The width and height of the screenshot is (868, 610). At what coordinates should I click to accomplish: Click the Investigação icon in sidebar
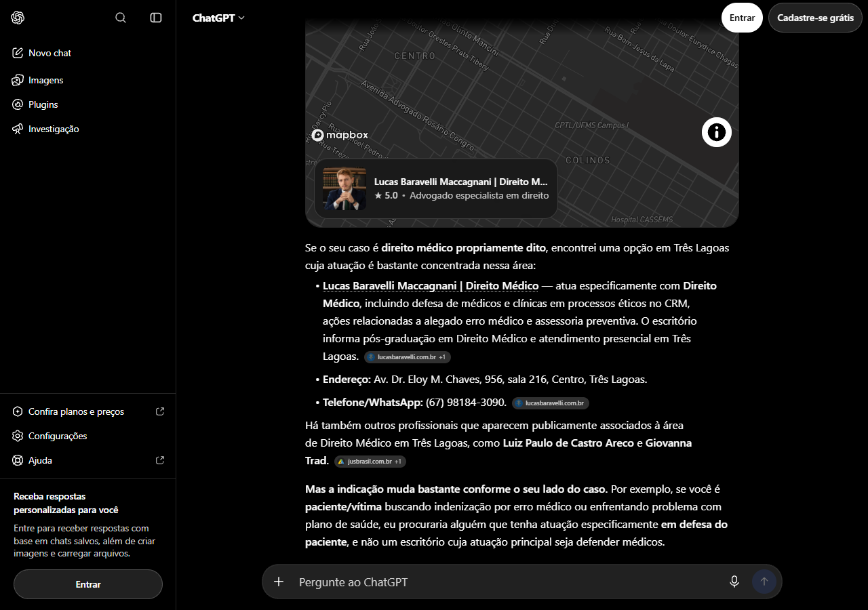[18, 129]
